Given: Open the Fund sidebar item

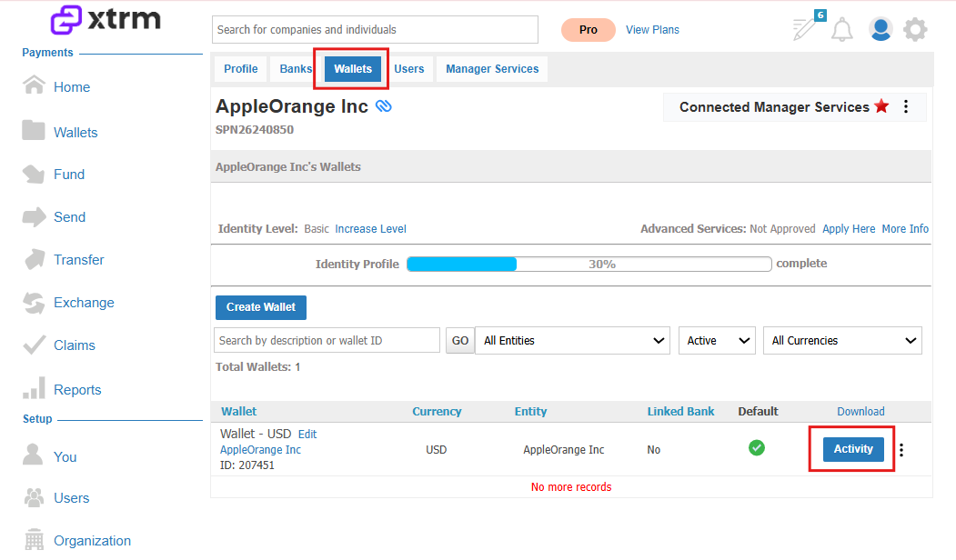Looking at the screenshot, I should 69,175.
